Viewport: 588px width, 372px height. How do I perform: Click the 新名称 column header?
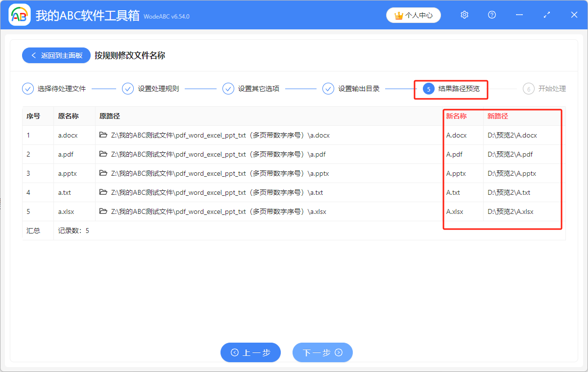455,116
